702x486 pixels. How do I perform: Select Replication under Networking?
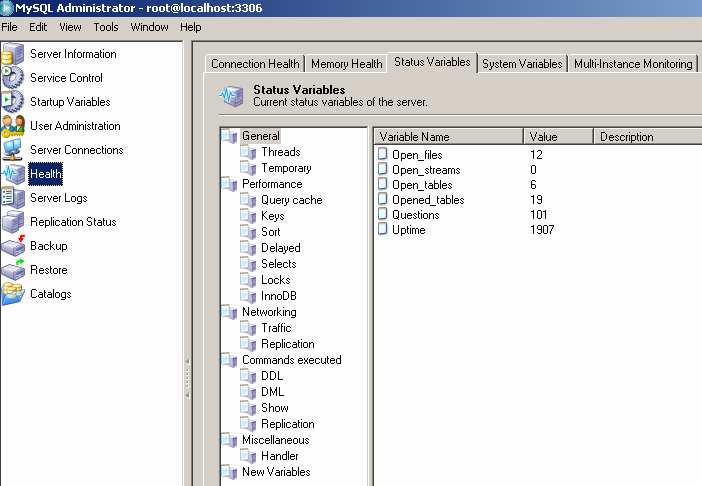287,344
